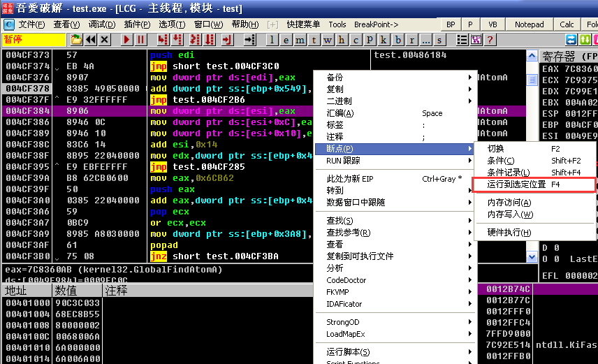The image size is (598, 364).
Task: Launch Calc from toolbar button
Action: (x=567, y=24)
